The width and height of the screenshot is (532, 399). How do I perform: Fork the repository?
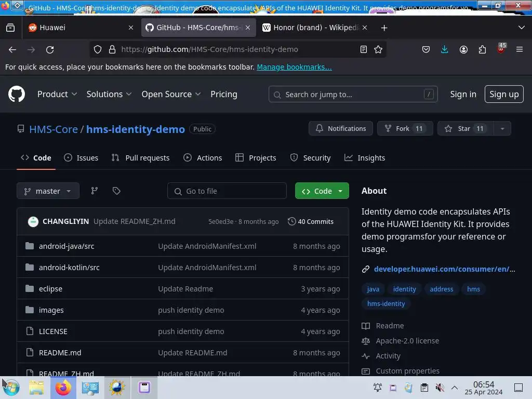click(x=405, y=129)
